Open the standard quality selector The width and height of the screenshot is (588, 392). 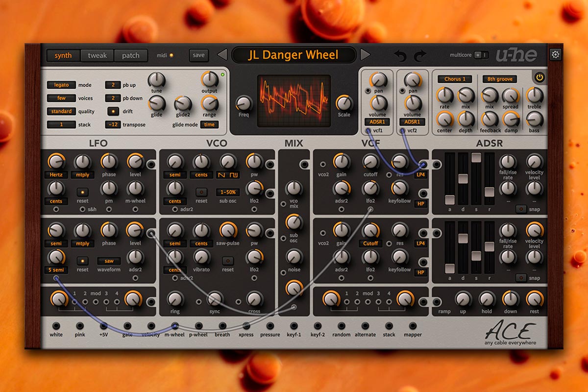pos(61,111)
